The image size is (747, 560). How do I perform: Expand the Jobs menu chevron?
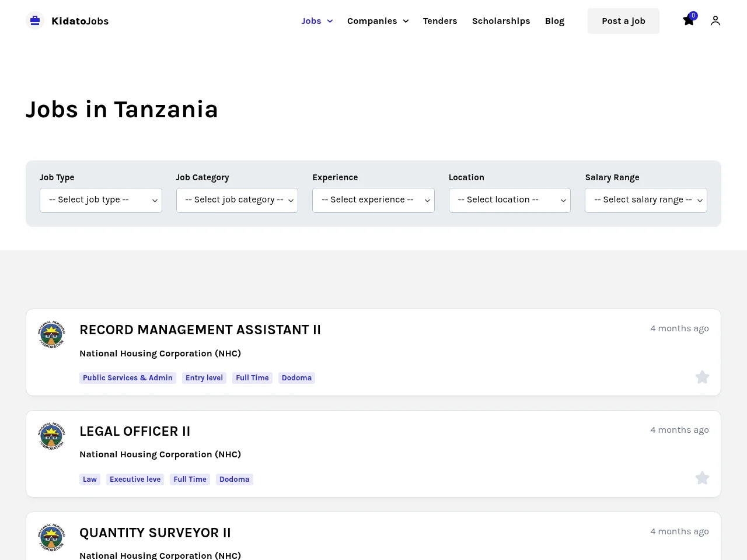pos(330,21)
